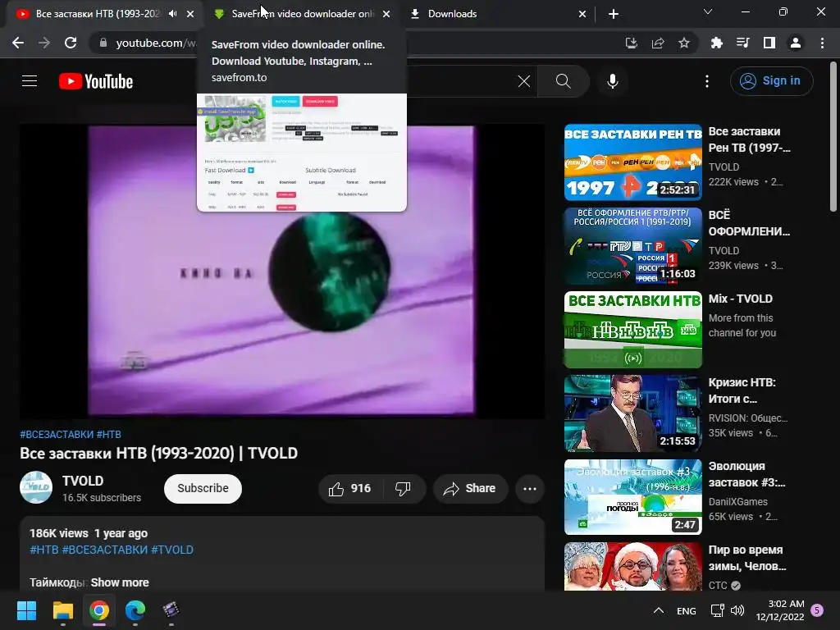The height and width of the screenshot is (630, 840).
Task: Open YouTube settings three-dot menu
Action: (x=706, y=81)
